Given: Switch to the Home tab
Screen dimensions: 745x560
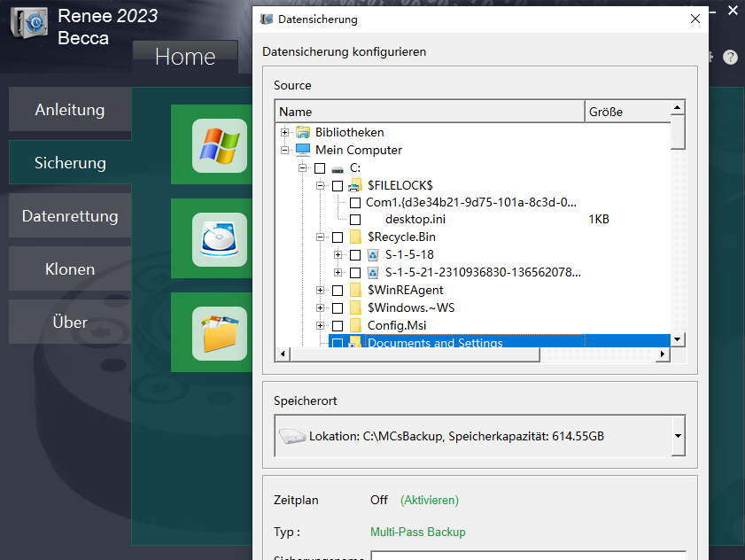Looking at the screenshot, I should coord(185,57).
